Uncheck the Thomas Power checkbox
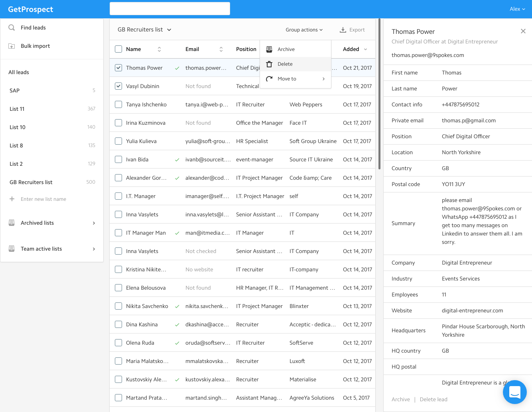Image resolution: width=532 pixels, height=412 pixels. click(x=118, y=68)
